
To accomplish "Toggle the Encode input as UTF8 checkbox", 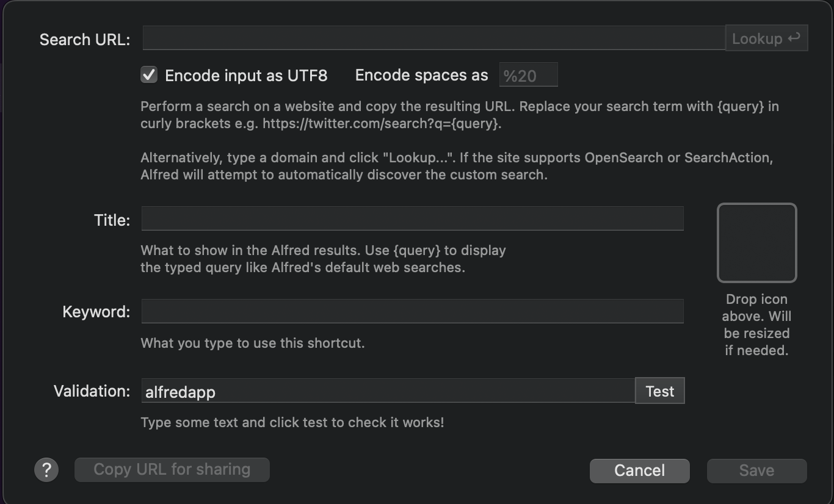I will point(149,75).
